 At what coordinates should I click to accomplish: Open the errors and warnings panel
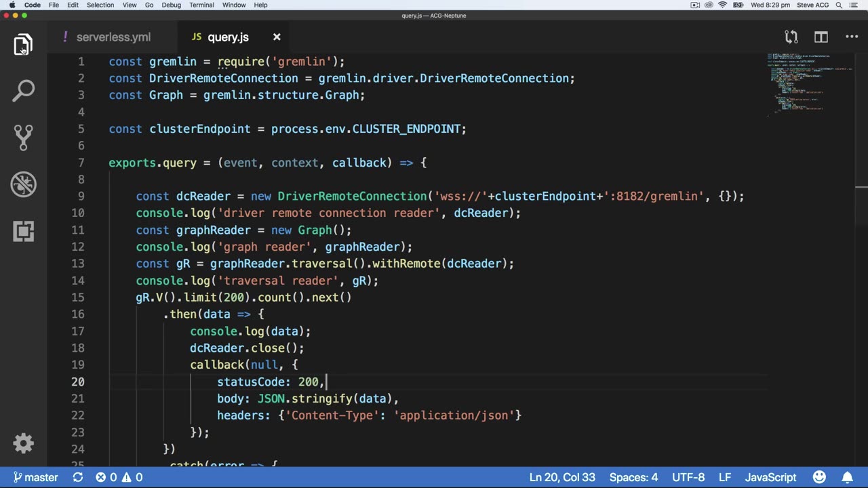click(x=119, y=477)
